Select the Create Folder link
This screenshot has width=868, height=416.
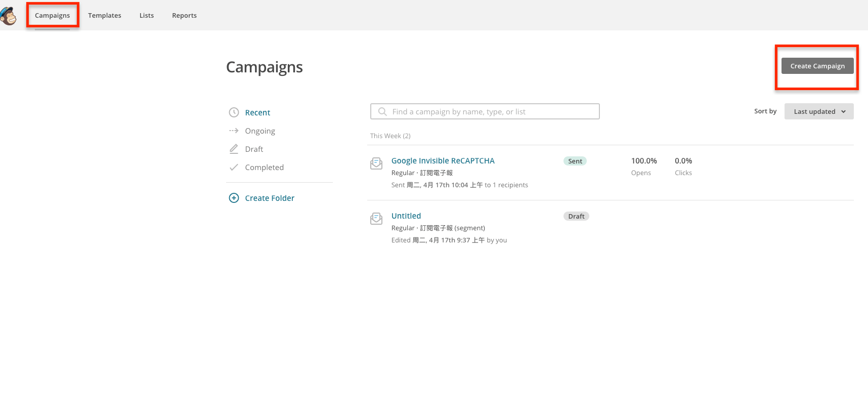click(270, 198)
